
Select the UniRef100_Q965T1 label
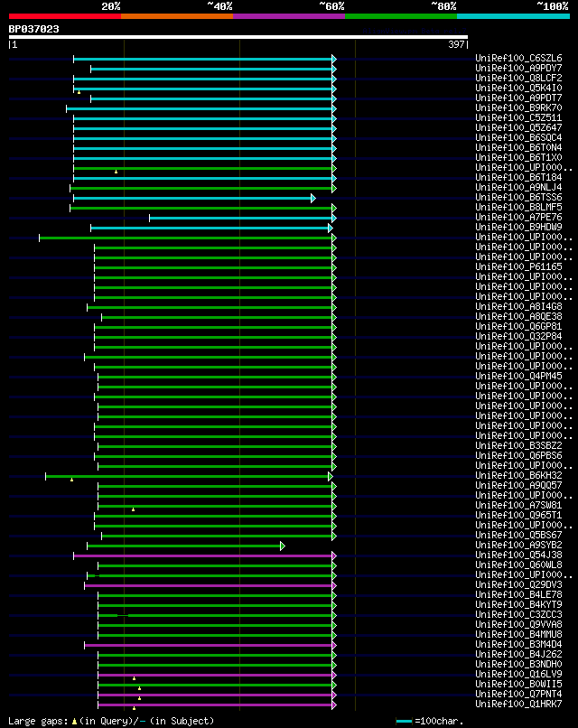(x=518, y=516)
